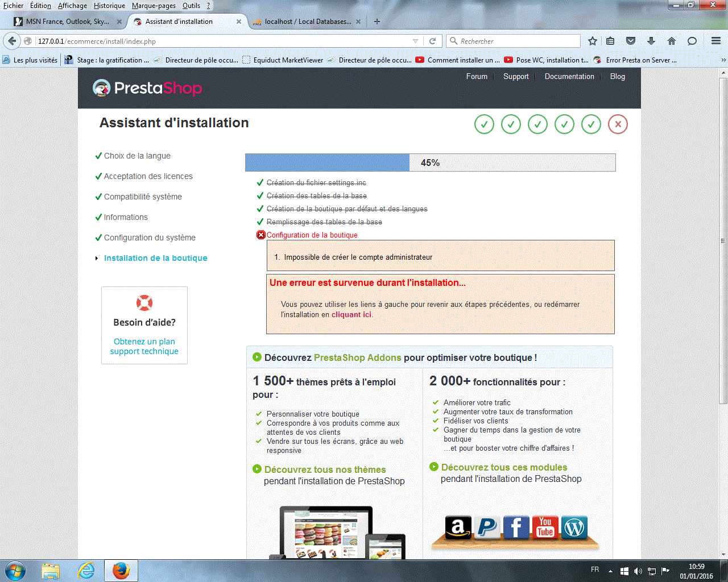728x582 pixels.
Task: Click the PayPal module icon
Action: (487, 527)
